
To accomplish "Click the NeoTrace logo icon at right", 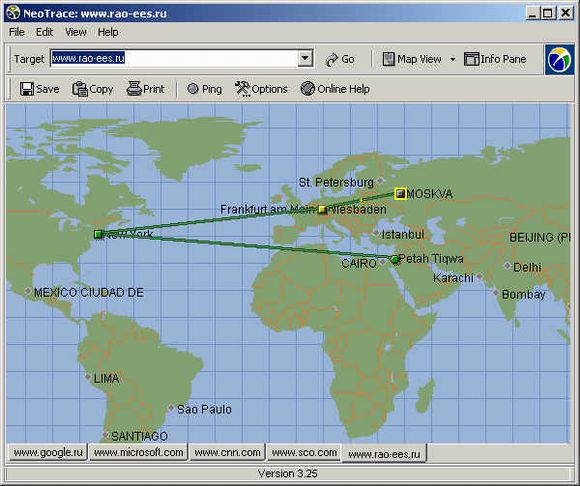I will click(559, 59).
